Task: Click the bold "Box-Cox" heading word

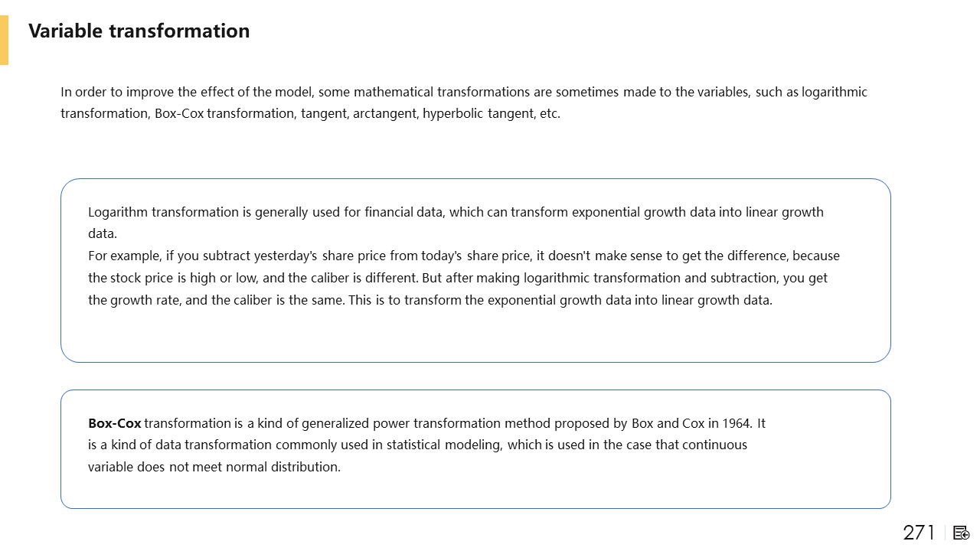Action: (115, 423)
